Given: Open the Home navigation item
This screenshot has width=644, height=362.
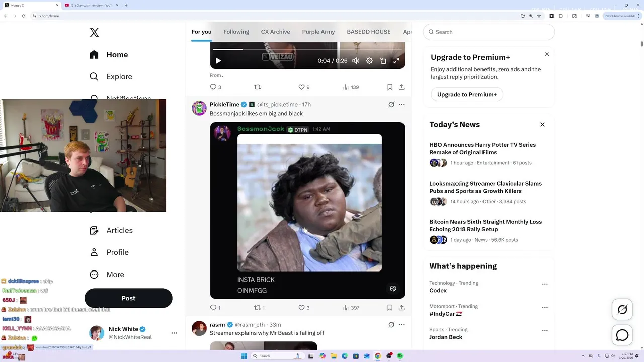Looking at the screenshot, I should pos(109,55).
